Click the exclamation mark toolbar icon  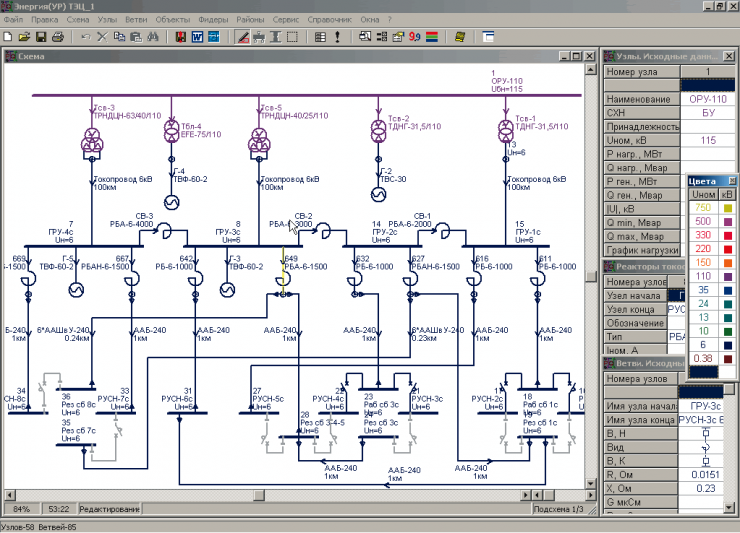pos(337,37)
